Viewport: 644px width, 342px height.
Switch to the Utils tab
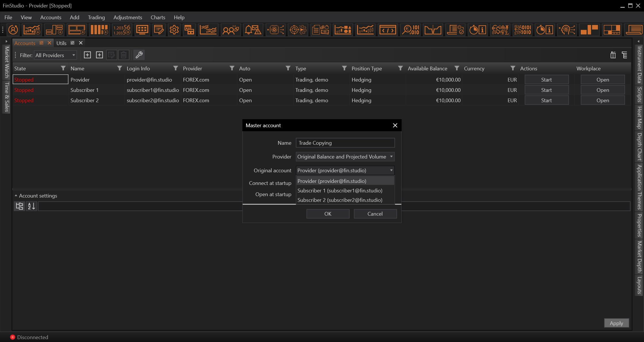point(61,43)
